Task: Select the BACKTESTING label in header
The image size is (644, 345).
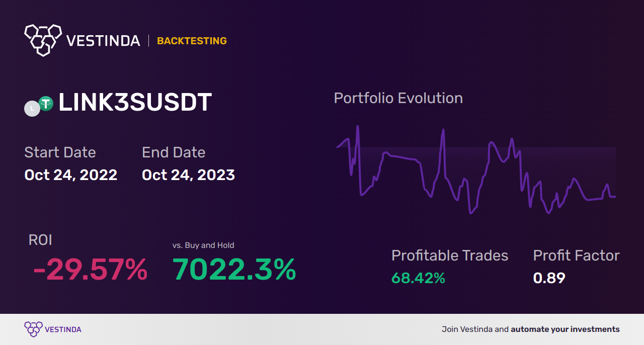Action: point(192,41)
